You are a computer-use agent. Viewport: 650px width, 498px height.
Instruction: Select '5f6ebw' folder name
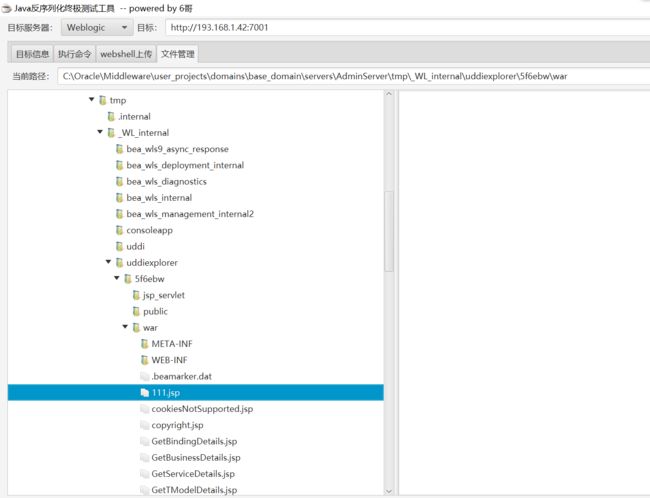tap(149, 279)
